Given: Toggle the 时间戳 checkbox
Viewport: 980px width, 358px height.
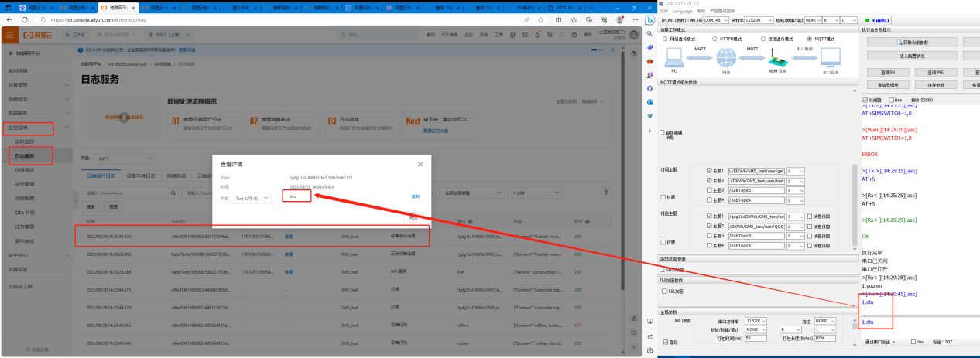Looking at the screenshot, I should coord(865,100).
